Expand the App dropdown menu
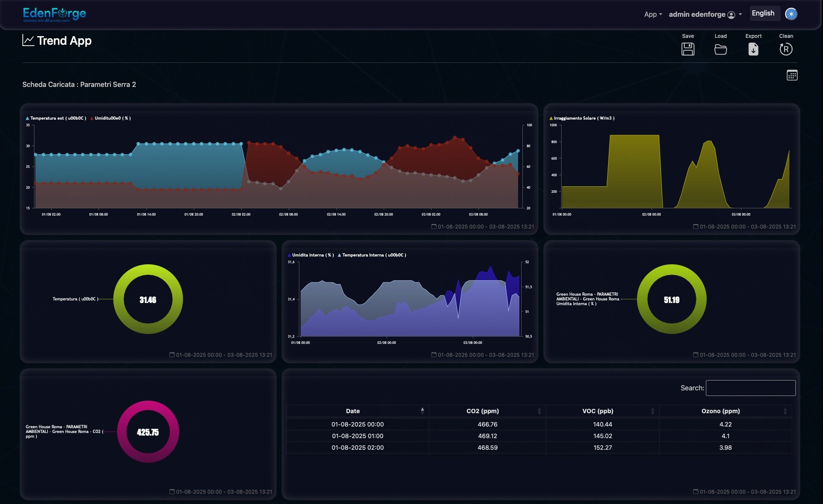Screen dimensions: 823x504 [x=653, y=14]
